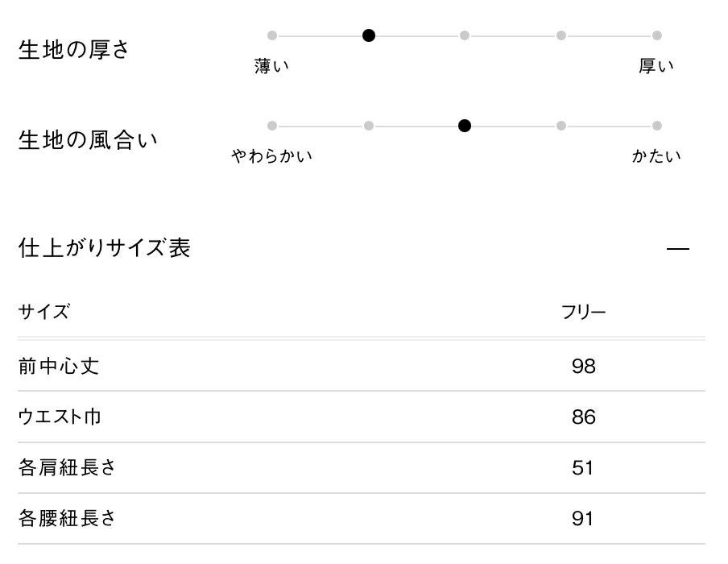The height and width of the screenshot is (564, 728).
Task: Select the rightmost dot above 厚い
Action: [x=657, y=35]
